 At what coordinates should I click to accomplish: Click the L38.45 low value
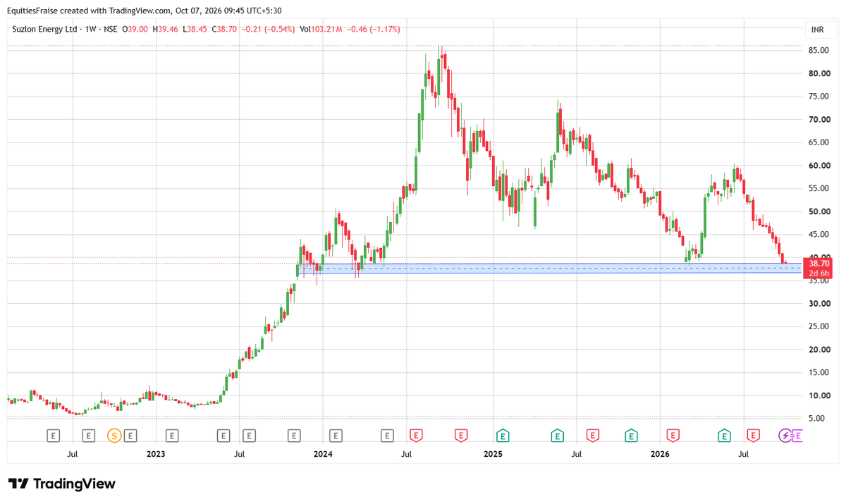pyautogui.click(x=195, y=30)
